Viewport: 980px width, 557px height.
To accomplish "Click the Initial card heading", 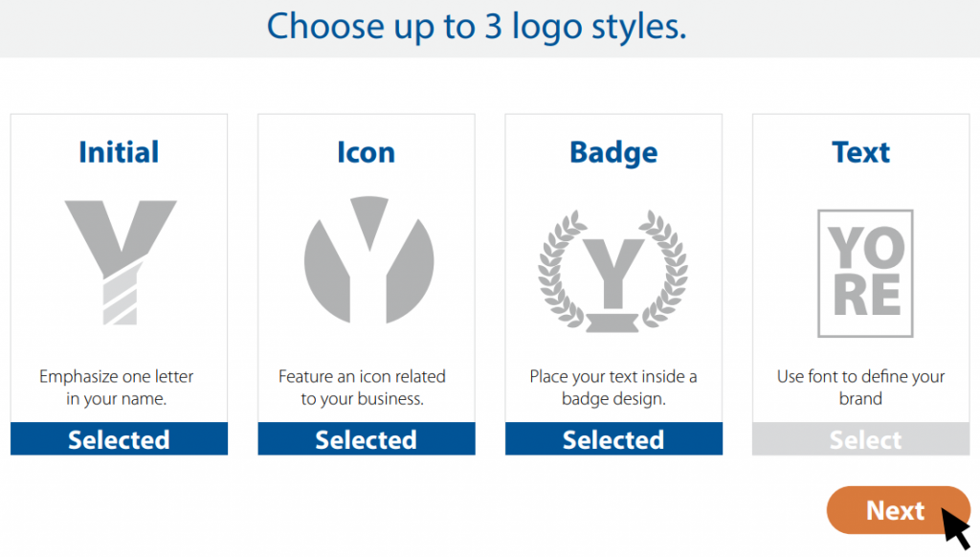I will tap(119, 151).
